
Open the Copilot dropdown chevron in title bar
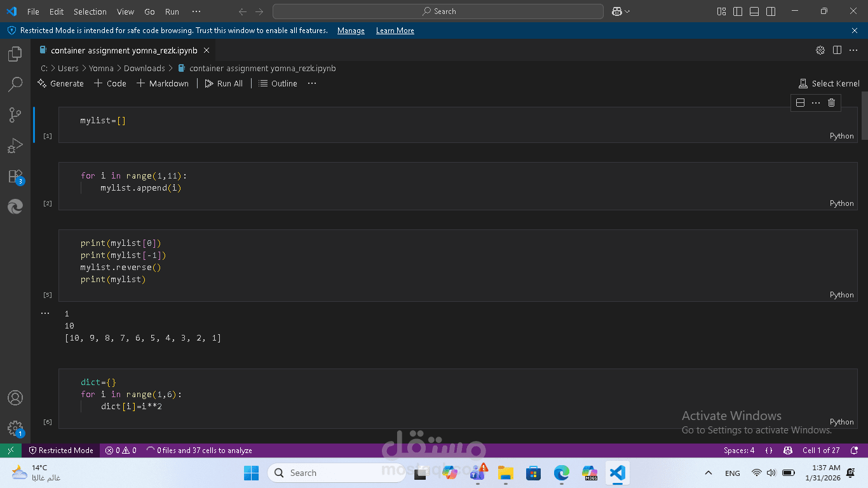(x=627, y=11)
